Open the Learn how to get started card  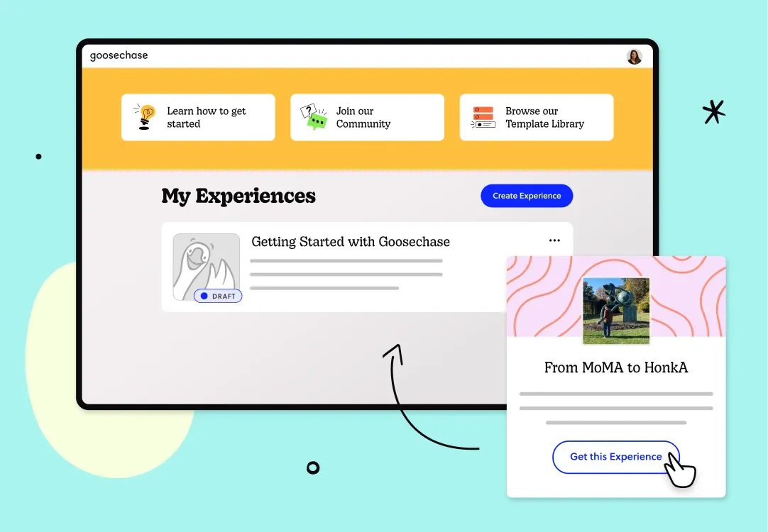(198, 118)
